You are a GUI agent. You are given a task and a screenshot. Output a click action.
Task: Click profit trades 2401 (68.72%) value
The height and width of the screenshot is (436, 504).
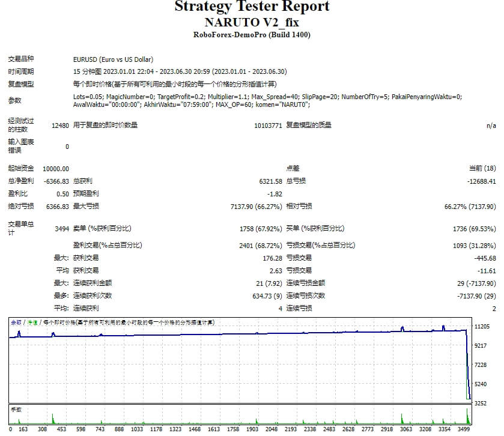[x=260, y=246]
